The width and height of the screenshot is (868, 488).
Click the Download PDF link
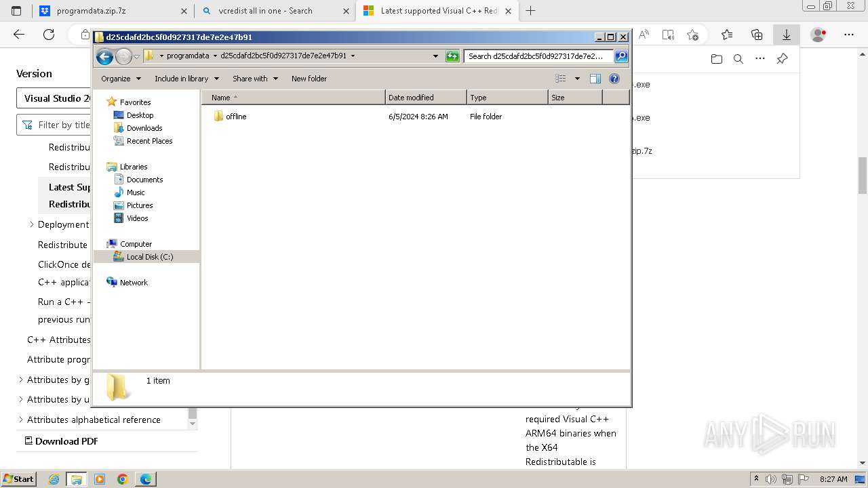tap(61, 441)
